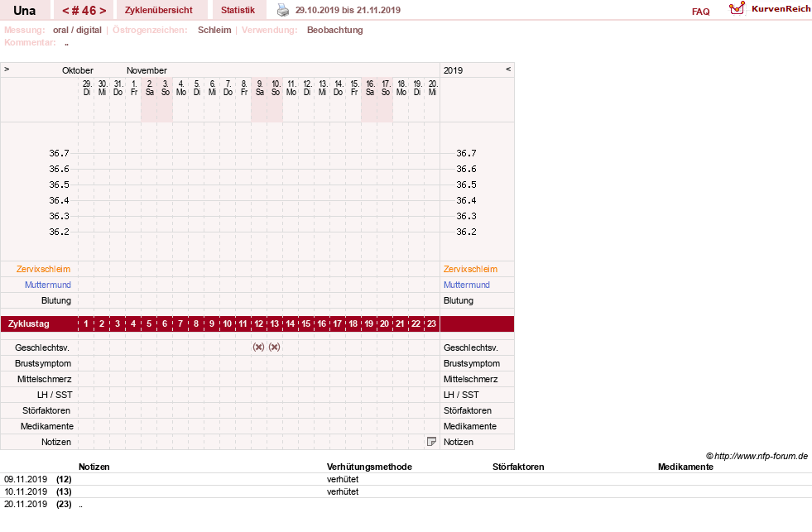
Task: Click the right 36.2 temperature label
Action: click(466, 232)
